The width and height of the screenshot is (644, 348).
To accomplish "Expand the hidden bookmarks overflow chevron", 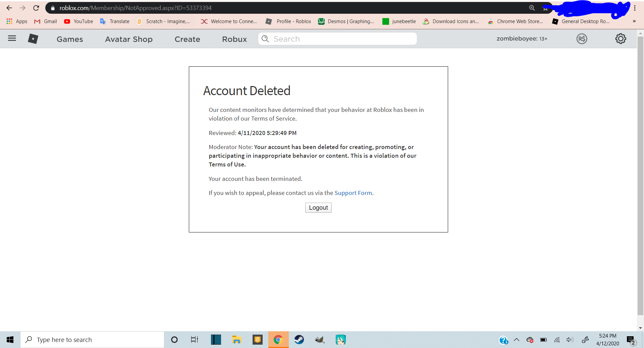I will (x=634, y=21).
